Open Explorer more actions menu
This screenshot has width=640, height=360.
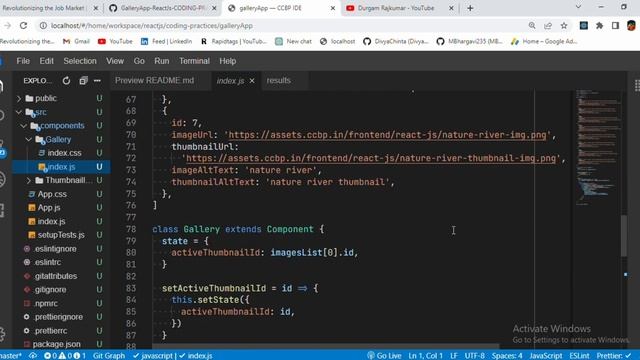pyautogui.click(x=97, y=81)
